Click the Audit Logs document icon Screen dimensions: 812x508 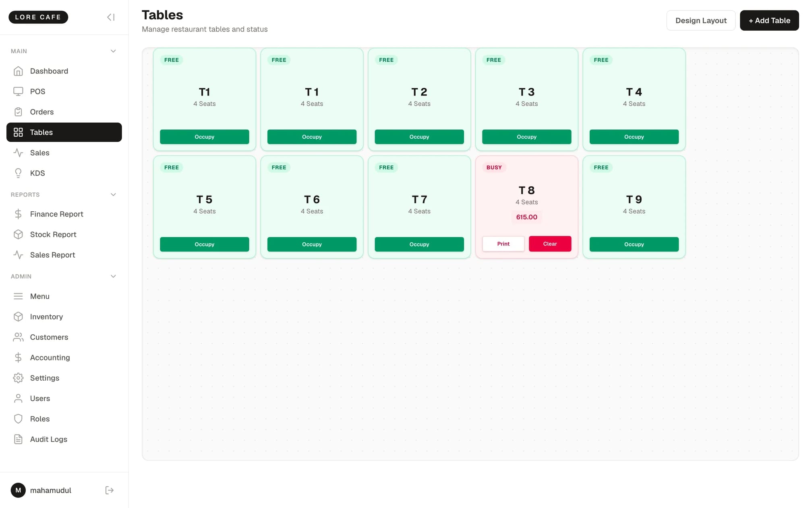coord(18,439)
